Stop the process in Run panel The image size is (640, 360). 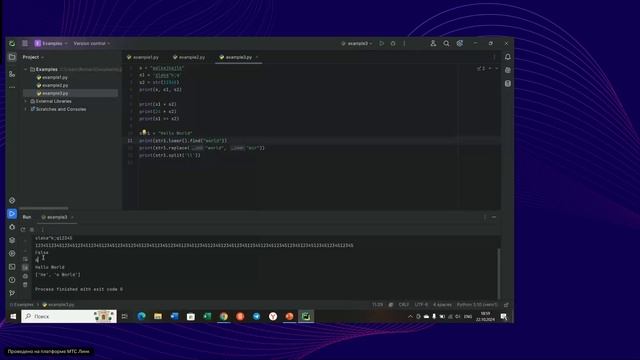tap(32, 229)
